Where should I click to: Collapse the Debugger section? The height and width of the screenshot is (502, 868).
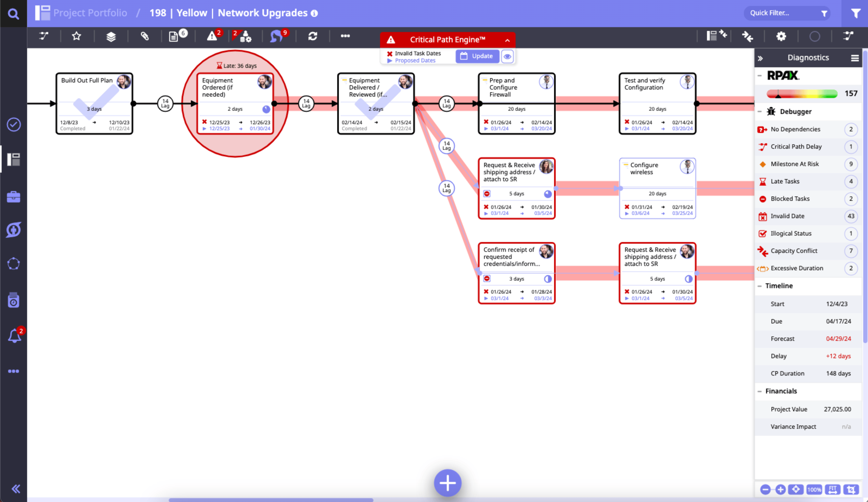click(x=760, y=111)
